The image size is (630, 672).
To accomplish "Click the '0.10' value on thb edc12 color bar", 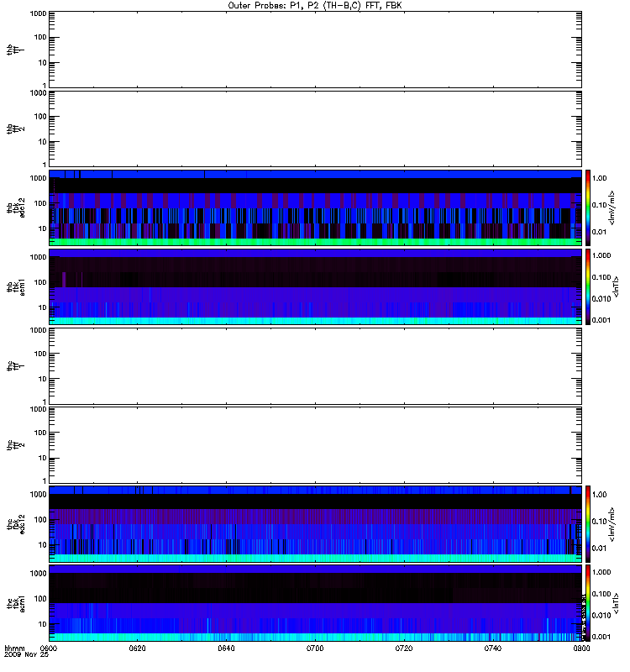I will [x=599, y=205].
